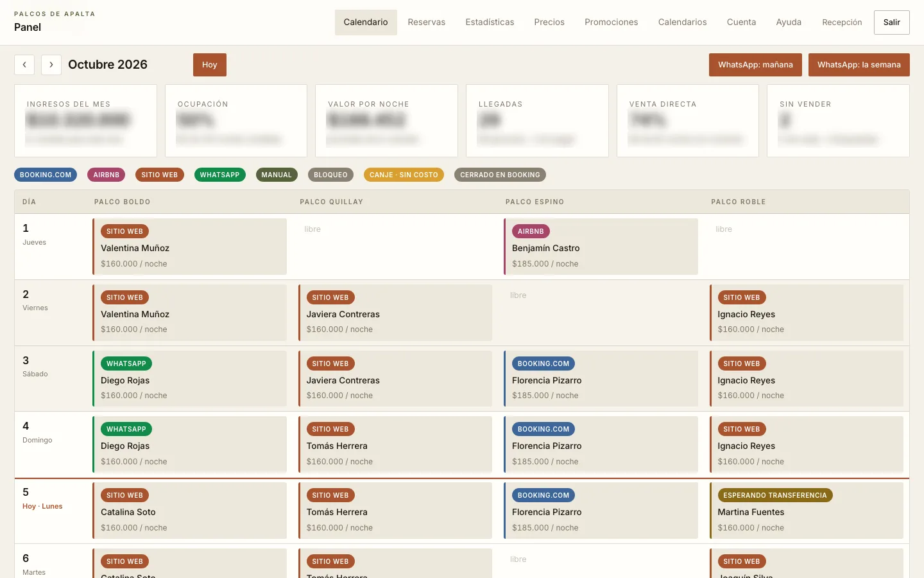Open Florencia Pizarro's booking on today's row
This screenshot has height=578, width=924.
click(x=601, y=511)
